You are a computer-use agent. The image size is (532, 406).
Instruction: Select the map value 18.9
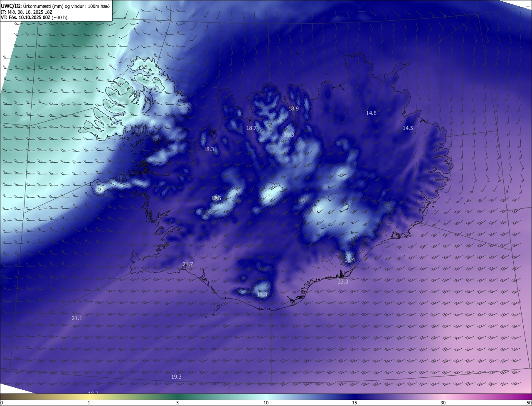(293, 108)
